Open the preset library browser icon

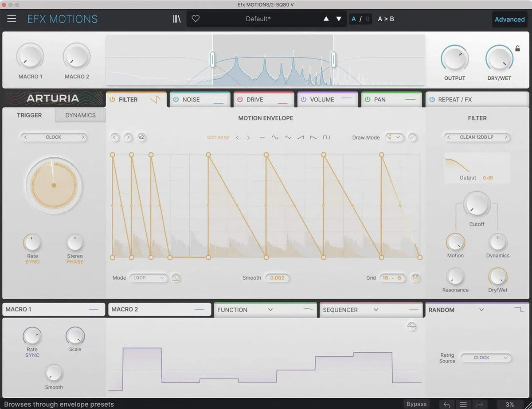tap(176, 19)
